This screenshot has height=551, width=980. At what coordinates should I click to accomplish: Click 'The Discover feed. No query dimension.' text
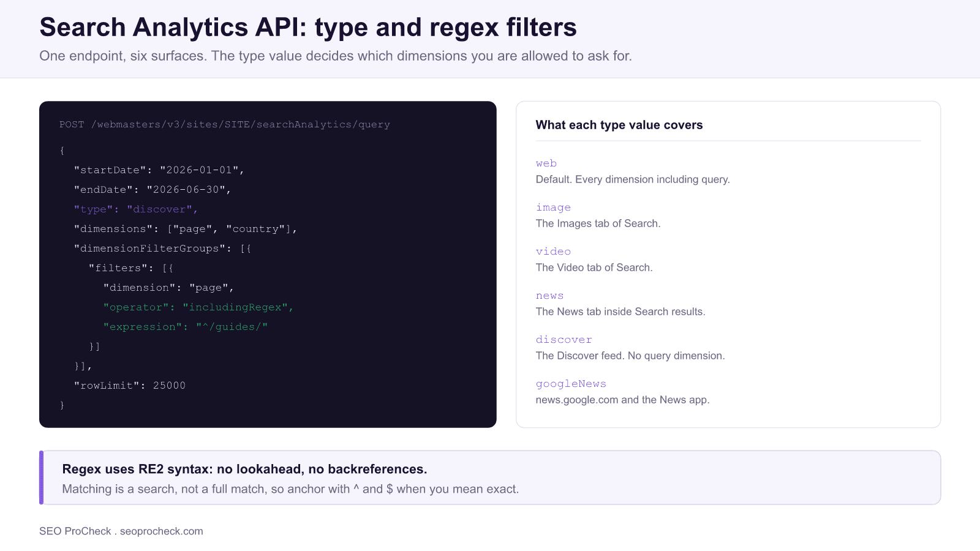(x=630, y=356)
